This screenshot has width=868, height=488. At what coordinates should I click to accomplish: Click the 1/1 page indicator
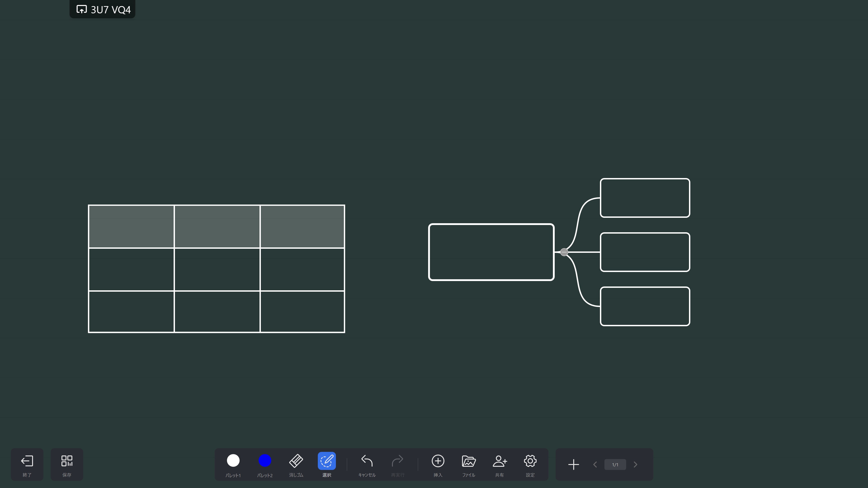click(615, 465)
